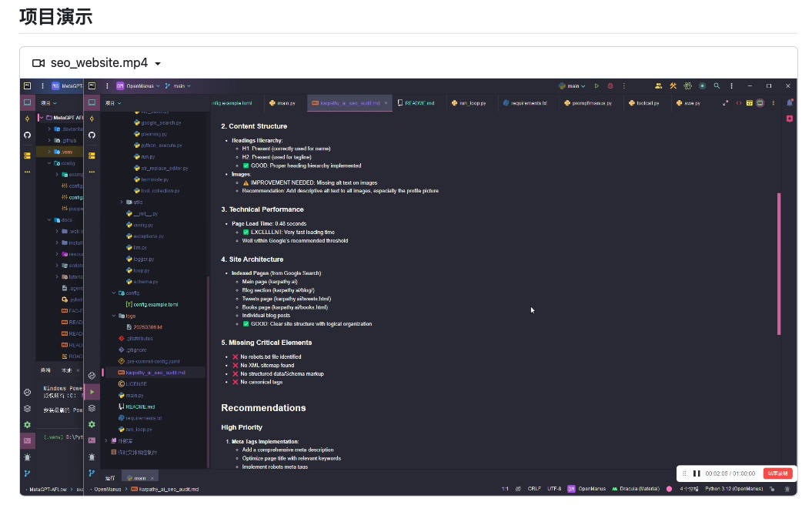
Task: Pause the screen recording
Action: (697, 474)
